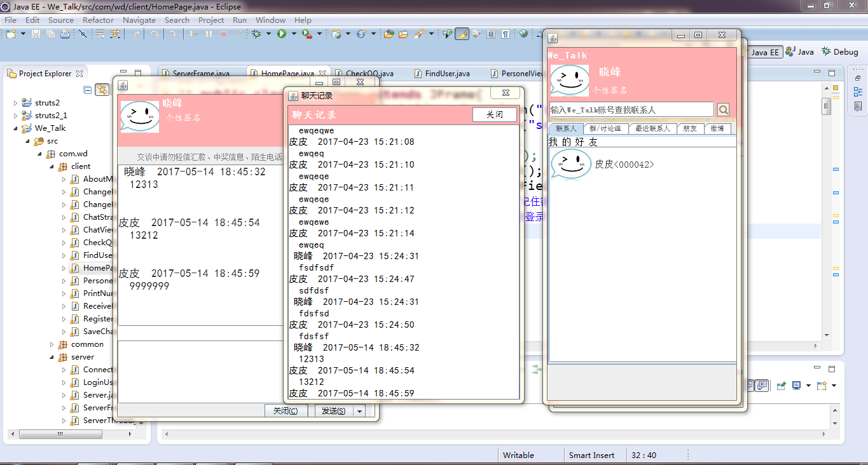Close the HomePage.java editor tab
Viewport: 868px width, 465px height.
(x=322, y=73)
